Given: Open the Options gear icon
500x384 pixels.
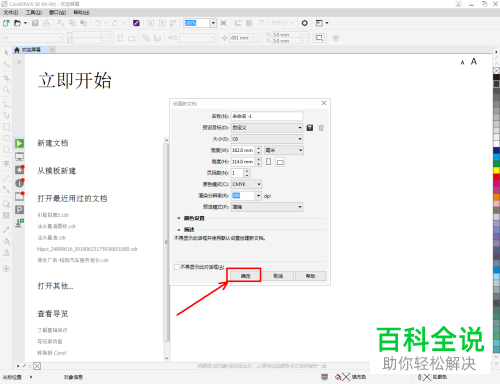Looking at the screenshot, I should click(x=304, y=23).
